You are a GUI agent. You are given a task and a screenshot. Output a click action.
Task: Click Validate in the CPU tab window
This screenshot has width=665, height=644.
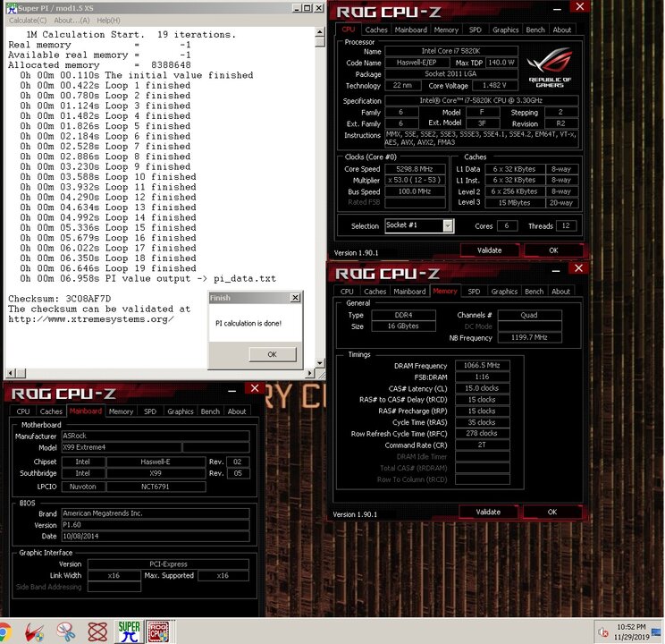[x=490, y=250]
